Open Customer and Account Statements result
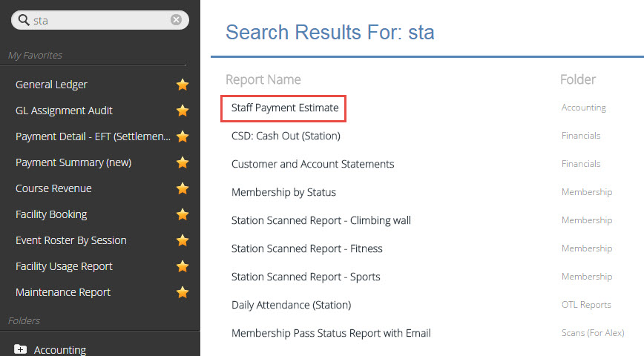The image size is (644, 356). [312, 164]
